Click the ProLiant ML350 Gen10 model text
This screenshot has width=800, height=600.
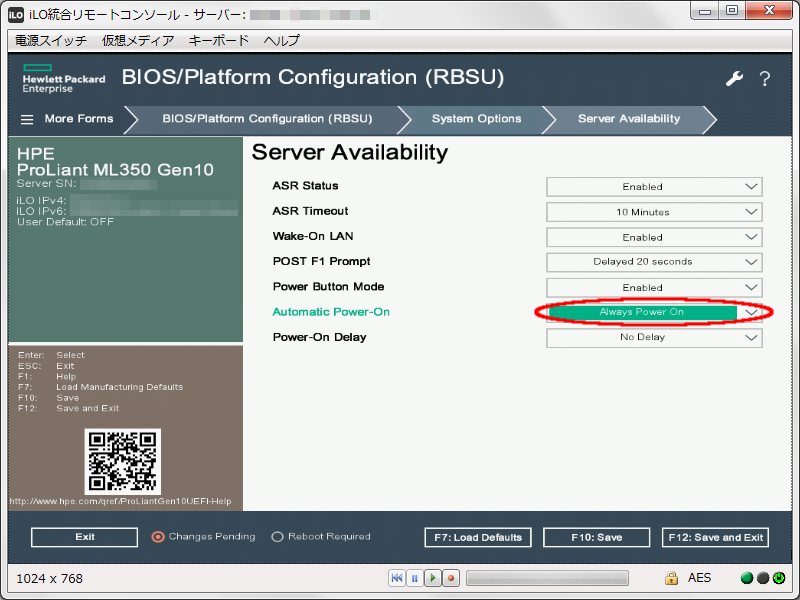[x=115, y=170]
